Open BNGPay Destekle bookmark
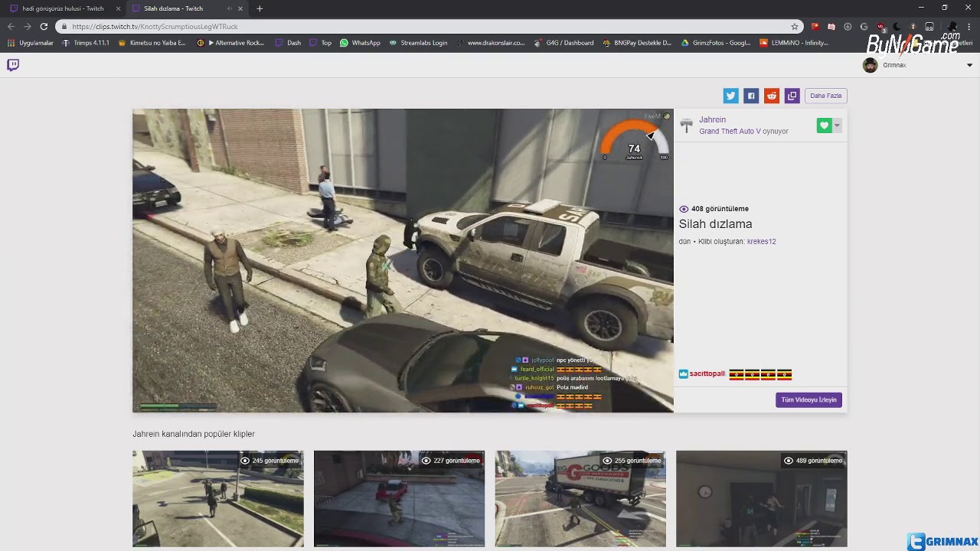The image size is (980, 551). point(637,43)
